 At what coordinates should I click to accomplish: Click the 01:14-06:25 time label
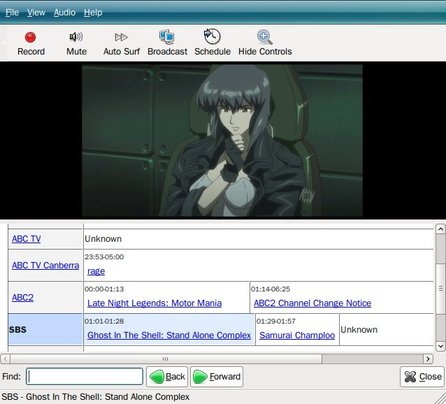[270, 289]
